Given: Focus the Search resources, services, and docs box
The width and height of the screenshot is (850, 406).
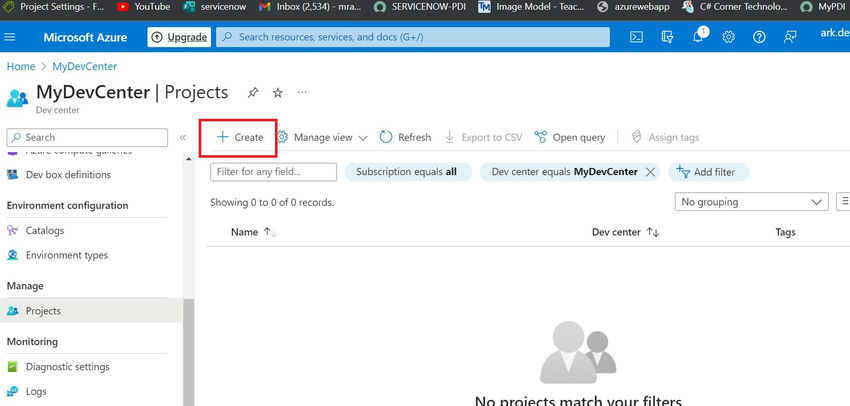Looking at the screenshot, I should (x=413, y=37).
